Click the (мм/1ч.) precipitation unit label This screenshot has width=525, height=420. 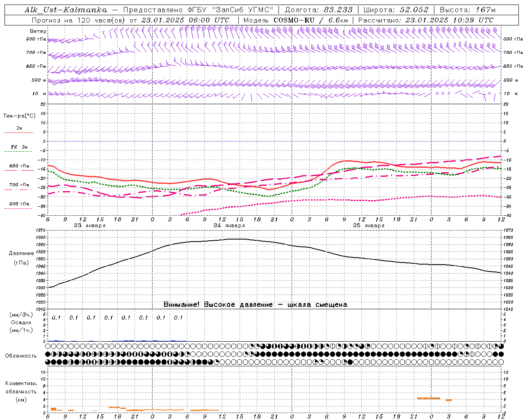(x=21, y=330)
